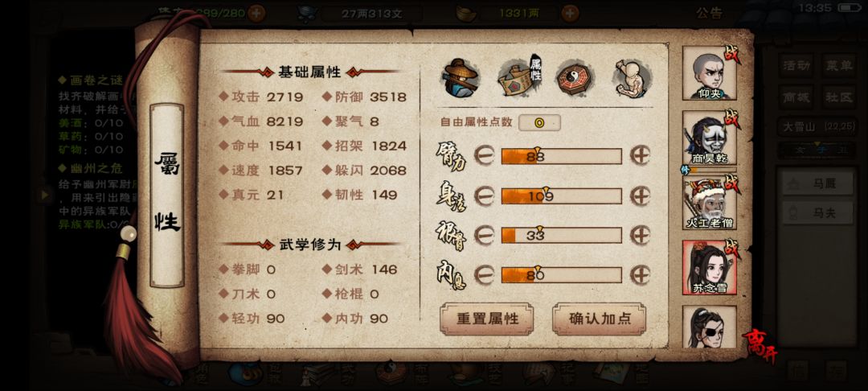Screen dimensions: 868x391
Task: Open the straw-hat character tab icon
Action: [x=460, y=77]
